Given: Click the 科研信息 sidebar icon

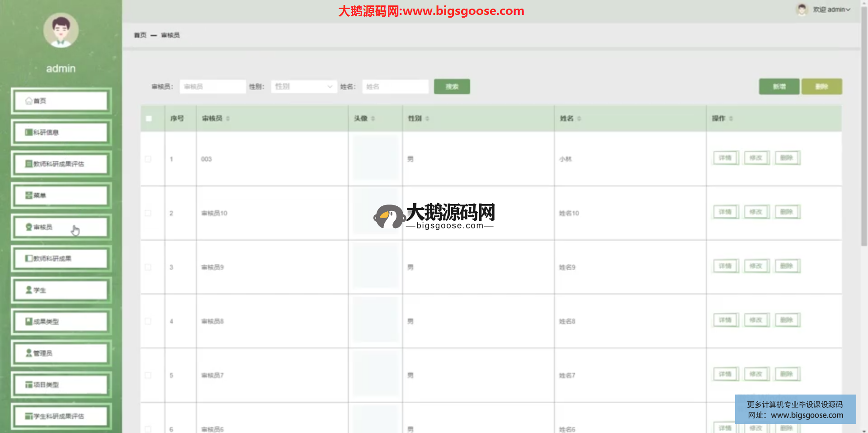Looking at the screenshot, I should (x=29, y=133).
